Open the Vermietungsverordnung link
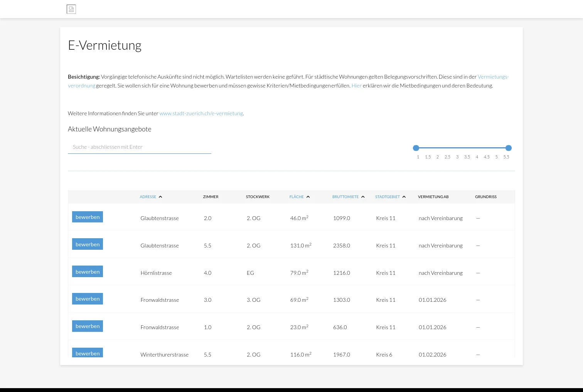Viewport: 583px width, 392px height. pos(493,77)
